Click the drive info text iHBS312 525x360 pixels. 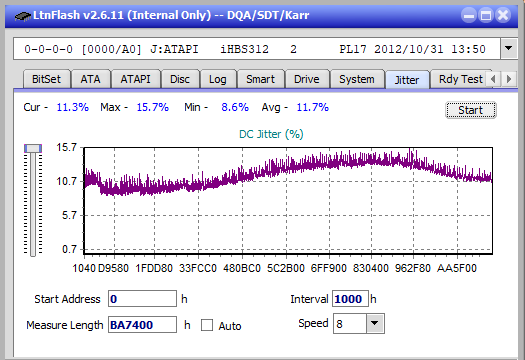coord(245,49)
